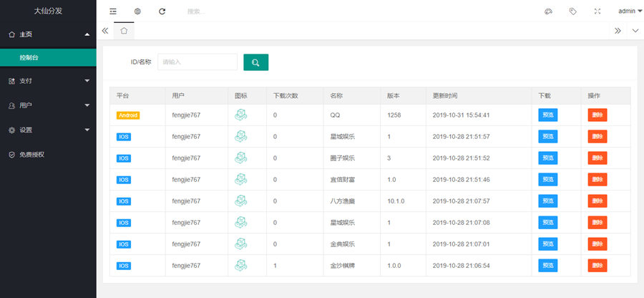Viewport: 644px width, 298px height.
Task: Click the green search magnifier button
Action: 255,62
